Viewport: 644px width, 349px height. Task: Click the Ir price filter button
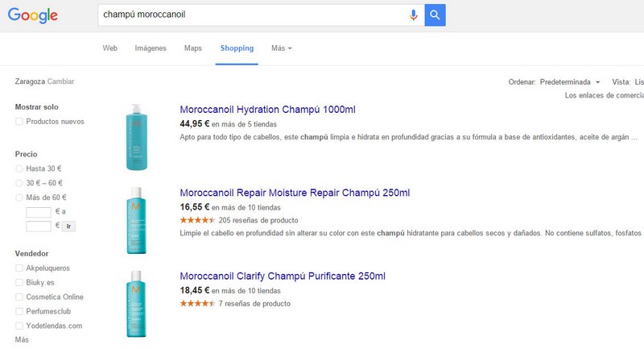69,226
